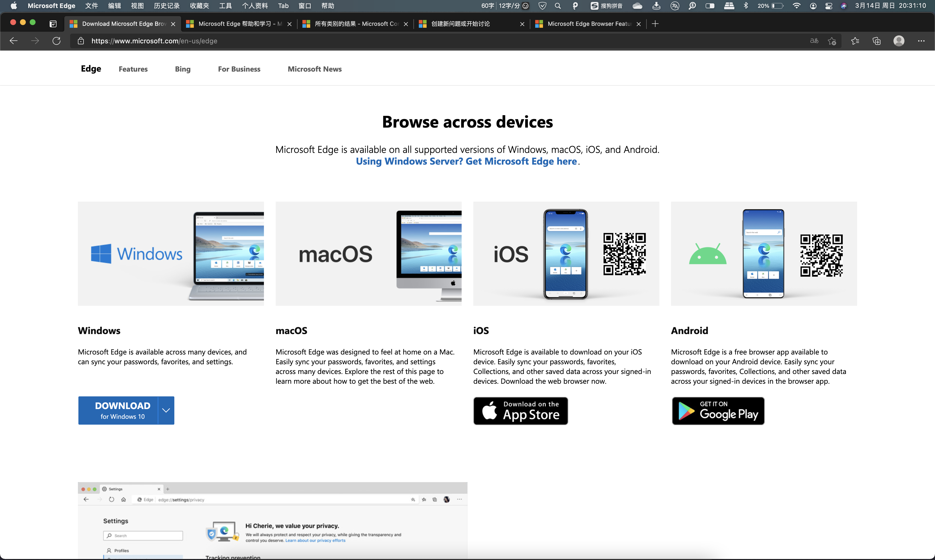Image resolution: width=935 pixels, height=560 pixels.
Task: Open a new tab with plus button
Action: 655,24
